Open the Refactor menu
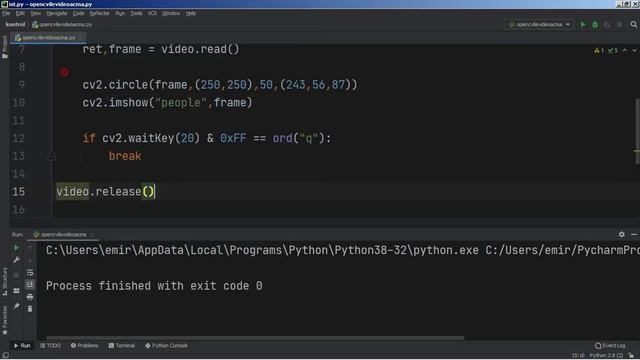Screen dimensions: 640x360 [x=100, y=13]
